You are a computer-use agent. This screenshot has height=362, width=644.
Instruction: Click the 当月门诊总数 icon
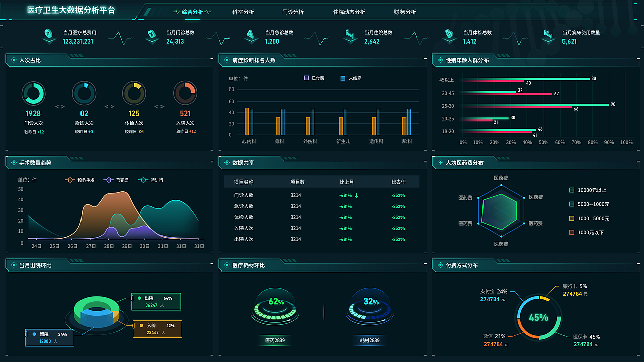(152, 36)
